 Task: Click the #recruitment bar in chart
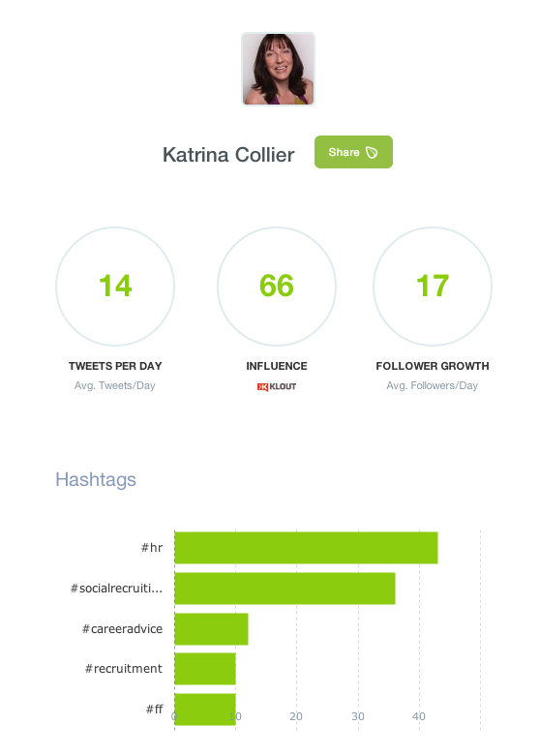click(x=205, y=669)
